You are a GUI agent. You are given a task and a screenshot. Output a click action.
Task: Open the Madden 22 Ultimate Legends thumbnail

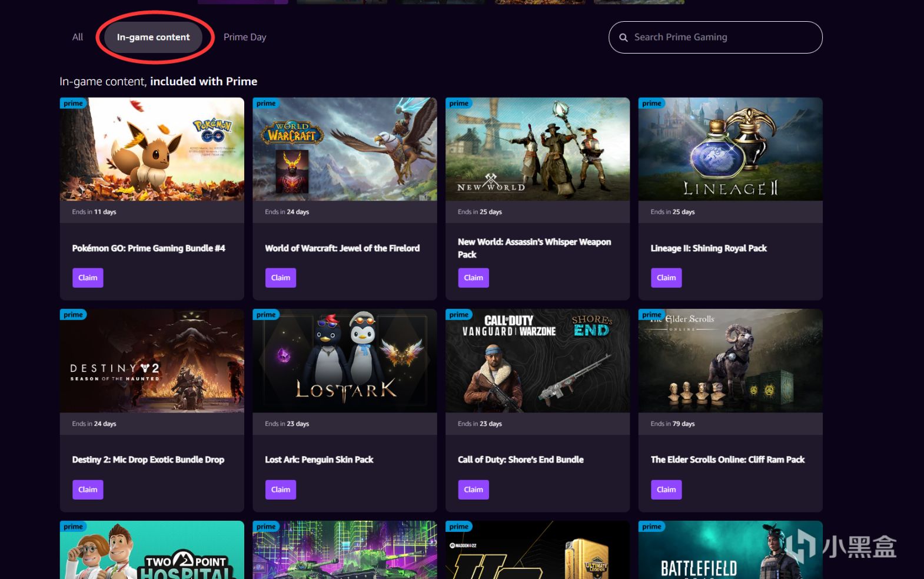tap(537, 550)
